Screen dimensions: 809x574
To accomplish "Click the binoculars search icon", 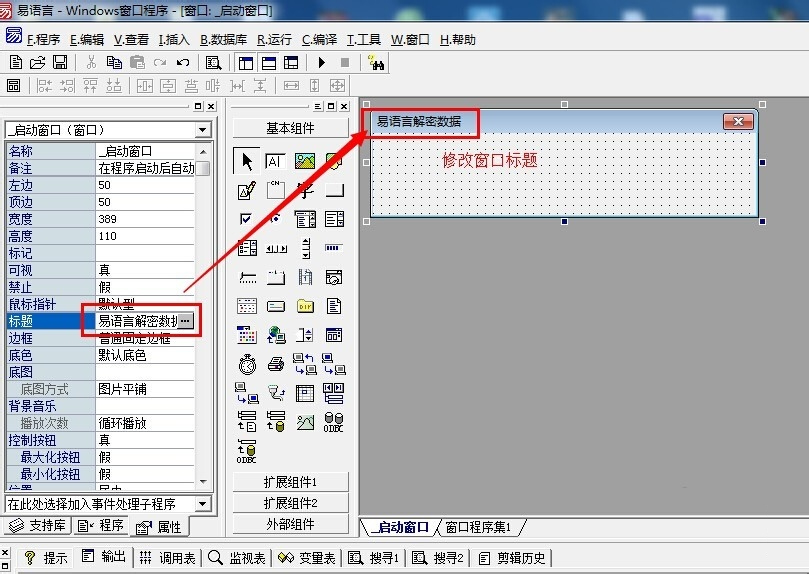I will [376, 63].
